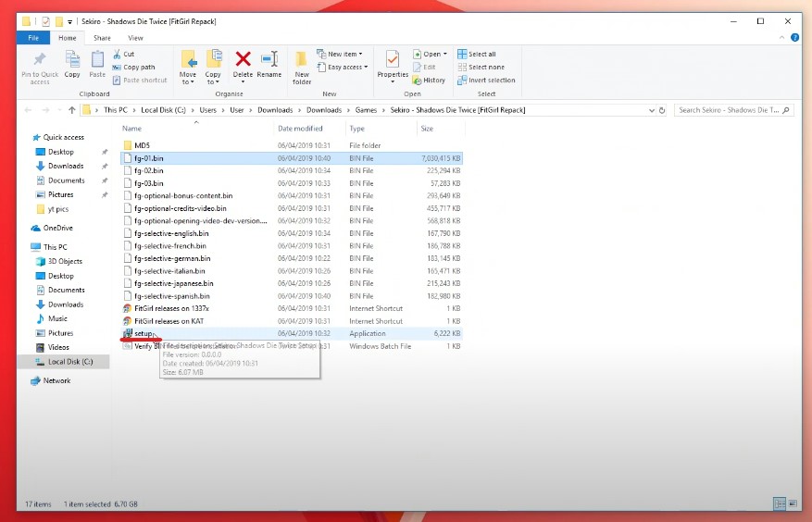The height and width of the screenshot is (522, 812).
Task: Sort by the Type column header
Action: click(356, 129)
